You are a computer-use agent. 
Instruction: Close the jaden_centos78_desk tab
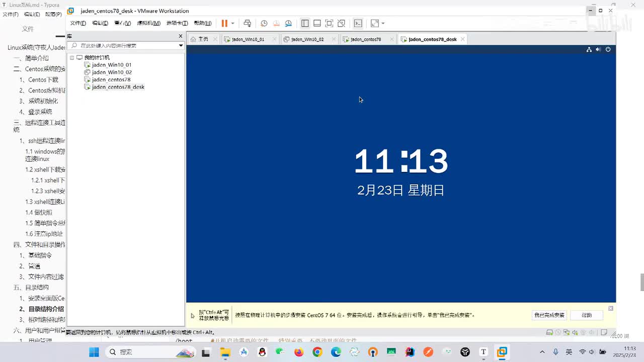pyautogui.click(x=463, y=39)
